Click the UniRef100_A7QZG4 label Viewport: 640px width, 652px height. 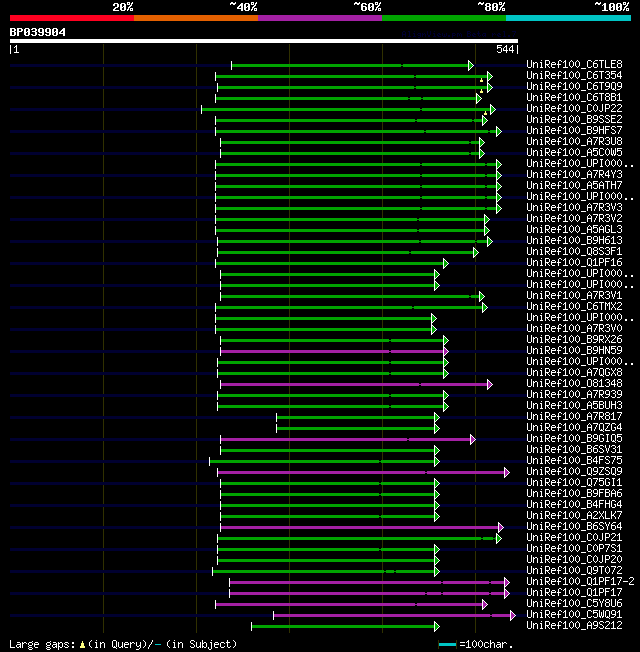coord(574,427)
